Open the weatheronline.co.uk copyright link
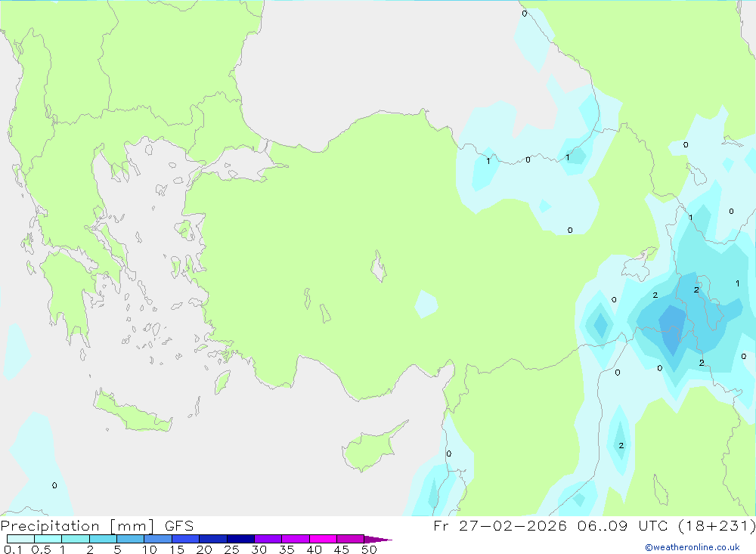This screenshot has width=756, height=554. pyautogui.click(x=692, y=547)
